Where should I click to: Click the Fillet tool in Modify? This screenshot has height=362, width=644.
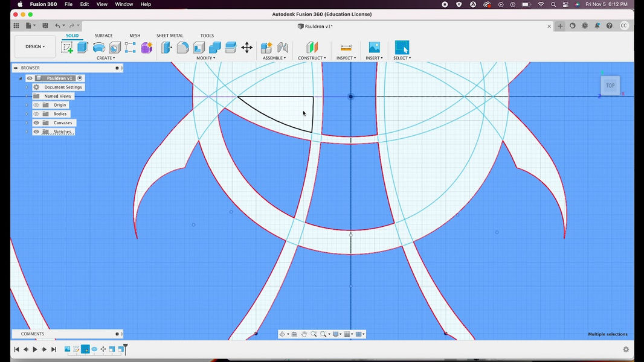coord(182,48)
